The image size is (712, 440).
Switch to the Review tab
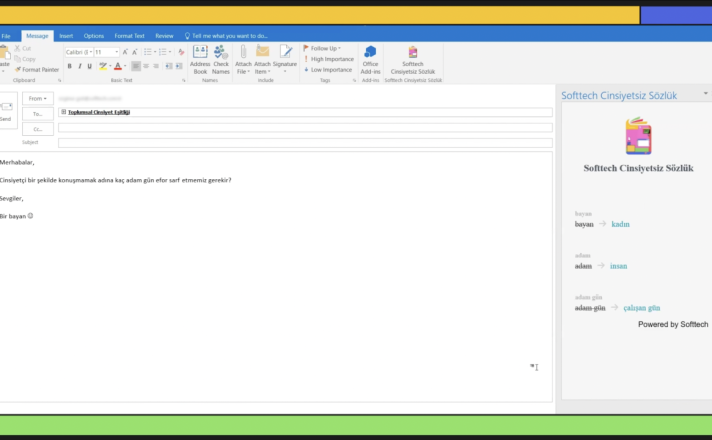click(164, 36)
